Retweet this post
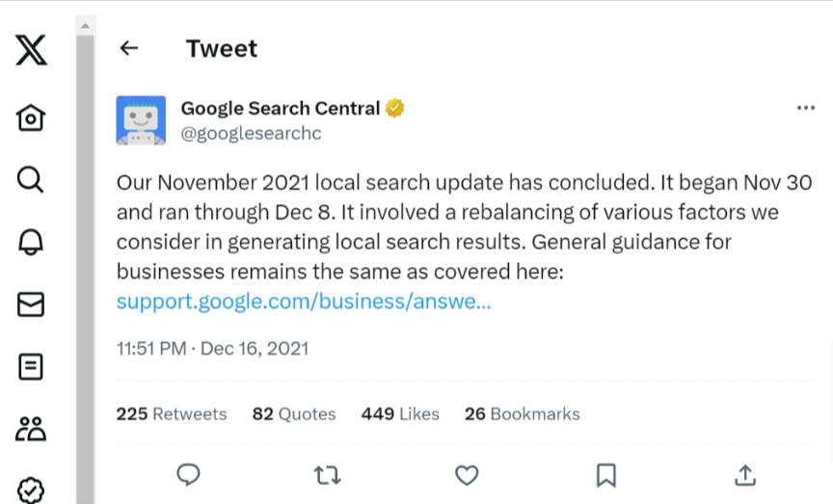 (328, 474)
